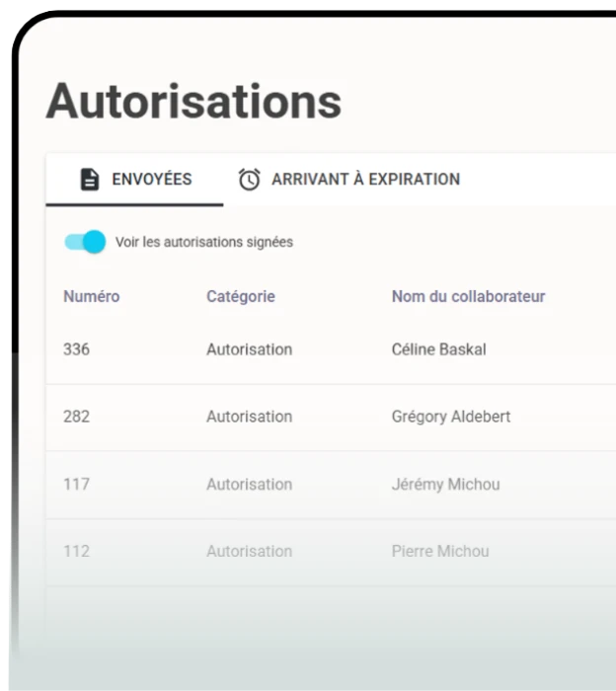Open collaborator Jérémy Michou

(445, 484)
